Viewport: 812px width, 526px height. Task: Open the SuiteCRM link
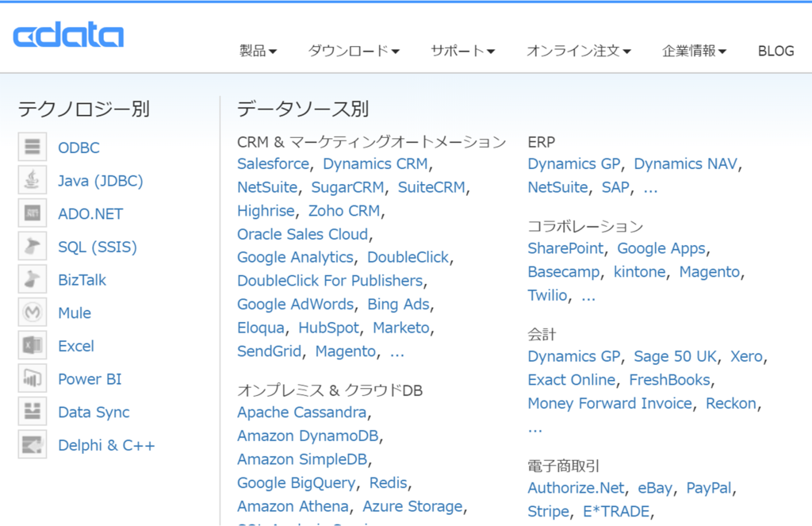[x=431, y=187]
